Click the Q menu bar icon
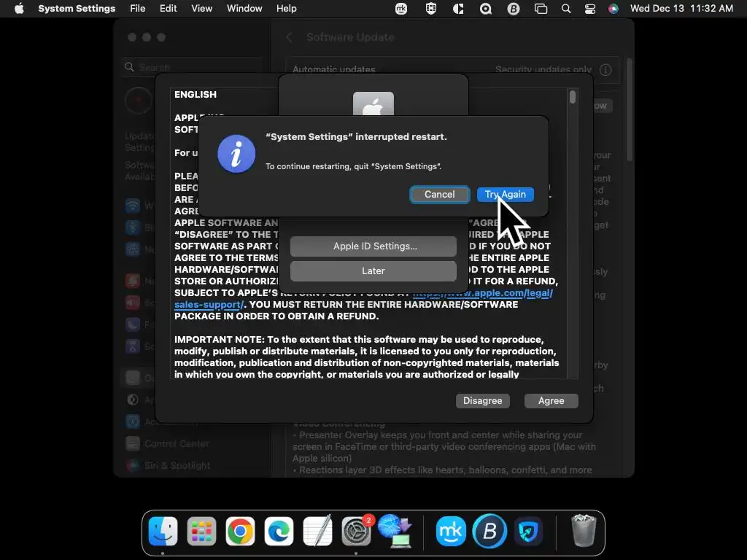747x560 pixels. [x=485, y=9]
